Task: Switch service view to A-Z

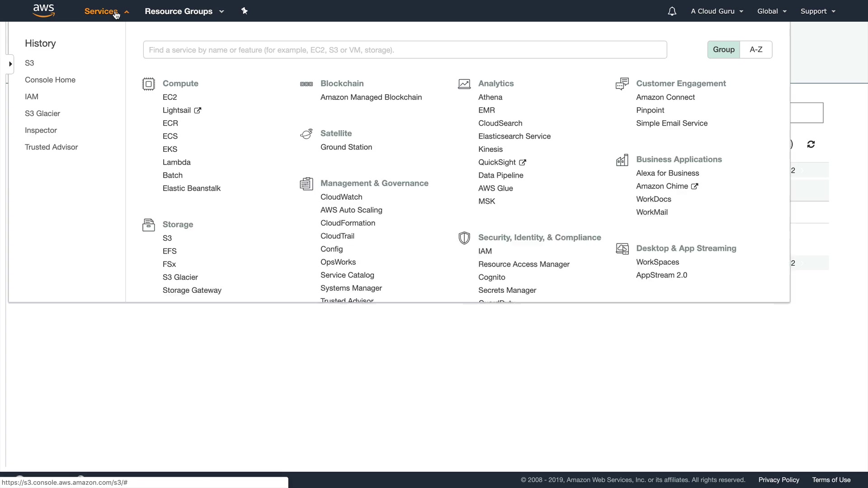Action: click(756, 50)
